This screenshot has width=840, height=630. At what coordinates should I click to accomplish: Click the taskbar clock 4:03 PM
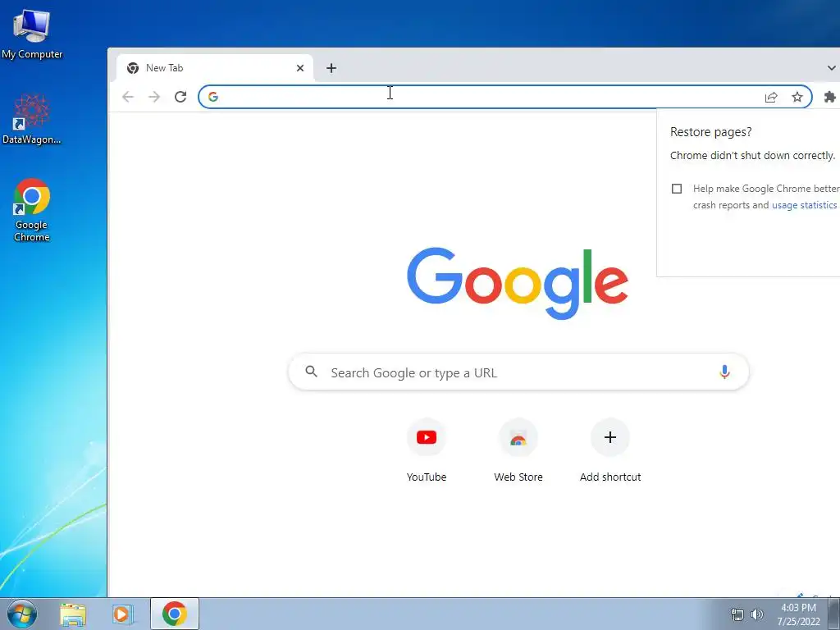coord(798,608)
